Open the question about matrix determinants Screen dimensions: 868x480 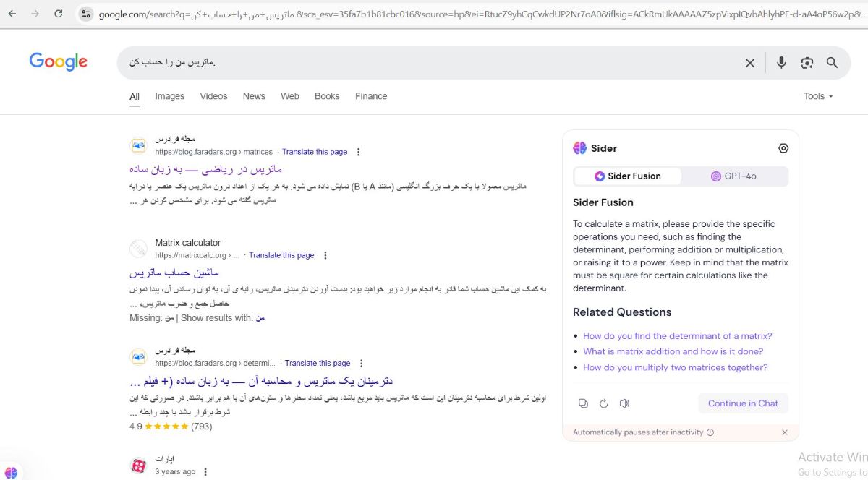[x=676, y=336]
